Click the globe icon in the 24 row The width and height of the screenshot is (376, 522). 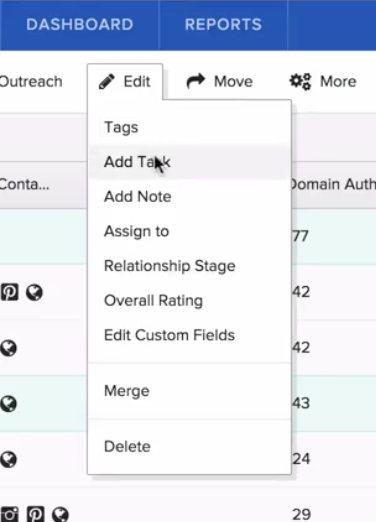click(x=8, y=459)
